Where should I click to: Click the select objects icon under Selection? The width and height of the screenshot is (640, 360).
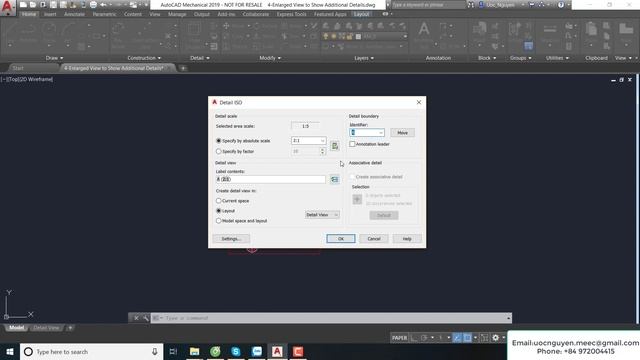(357, 199)
